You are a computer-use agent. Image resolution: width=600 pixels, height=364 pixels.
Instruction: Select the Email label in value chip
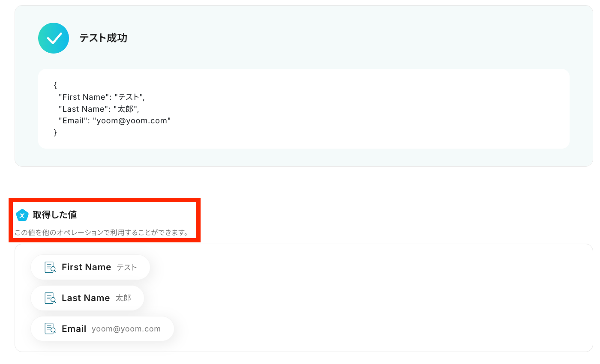click(x=74, y=329)
